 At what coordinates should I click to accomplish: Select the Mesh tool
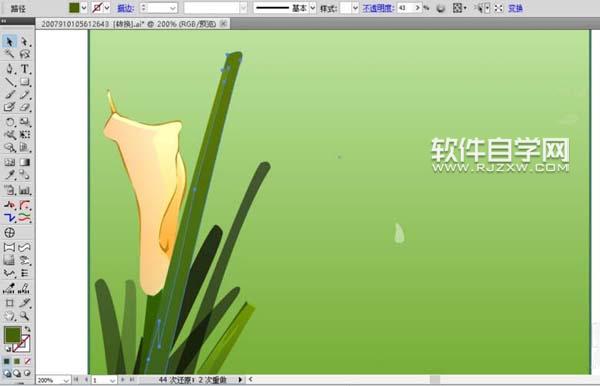point(10,162)
